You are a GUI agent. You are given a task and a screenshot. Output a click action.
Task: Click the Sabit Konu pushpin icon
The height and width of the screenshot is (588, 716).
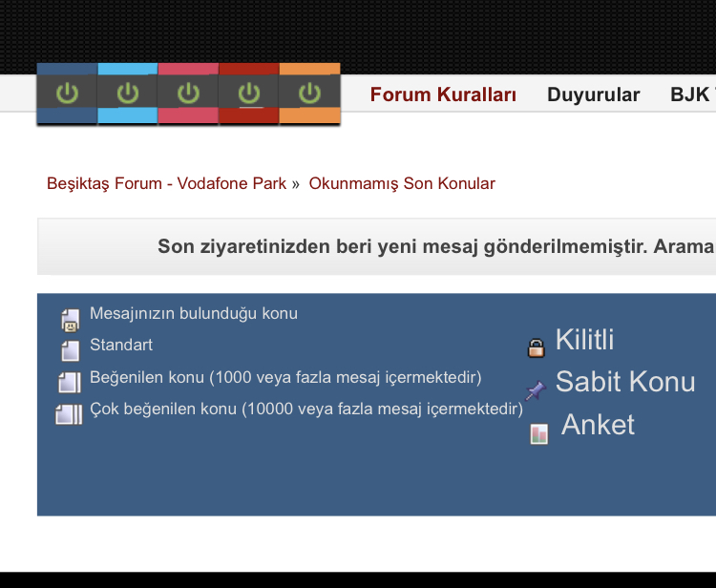(536, 390)
